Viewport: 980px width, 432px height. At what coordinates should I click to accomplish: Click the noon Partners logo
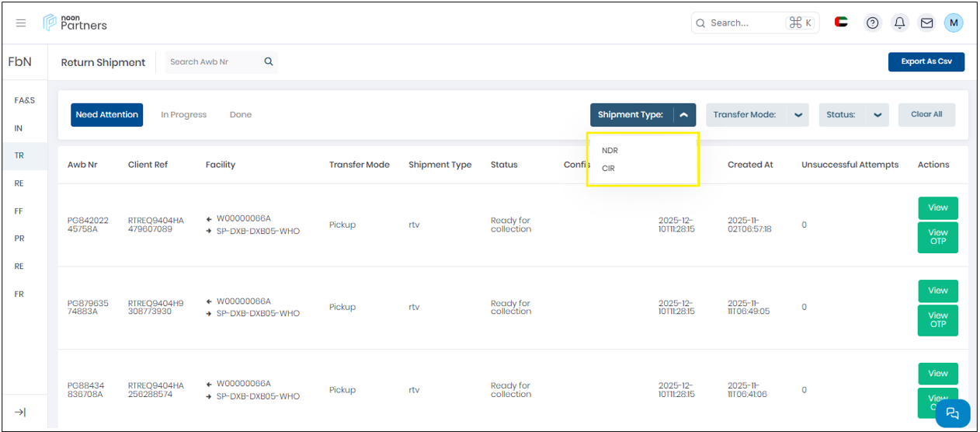(75, 23)
